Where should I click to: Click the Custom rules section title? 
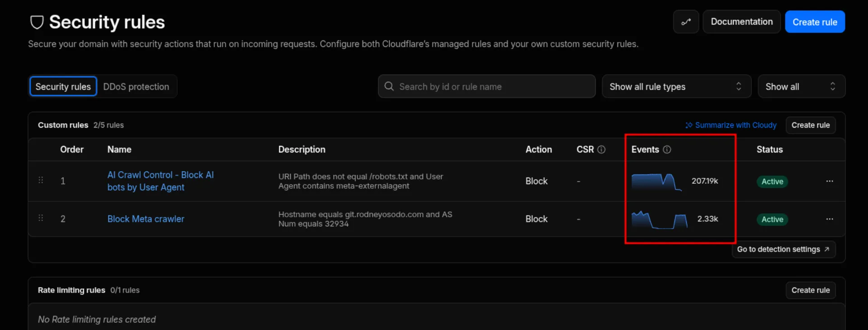pos(63,125)
